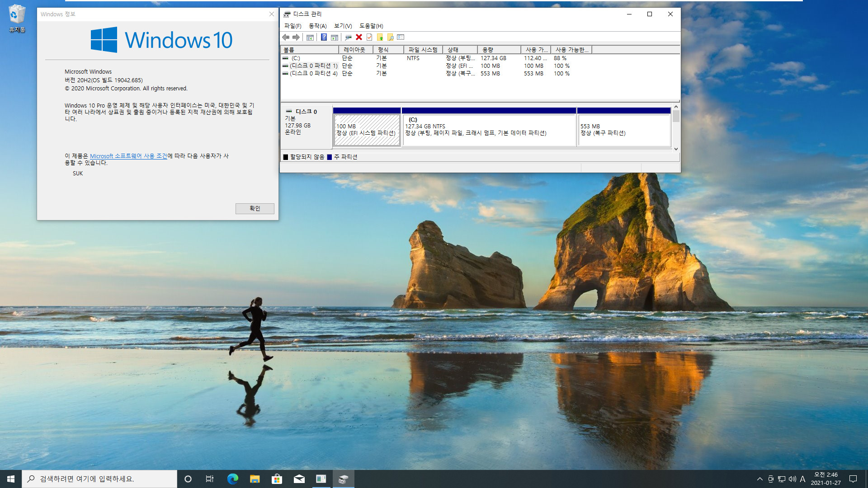Close the Windows 정보 dialog
Screen dimensions: 868x488
272,14
